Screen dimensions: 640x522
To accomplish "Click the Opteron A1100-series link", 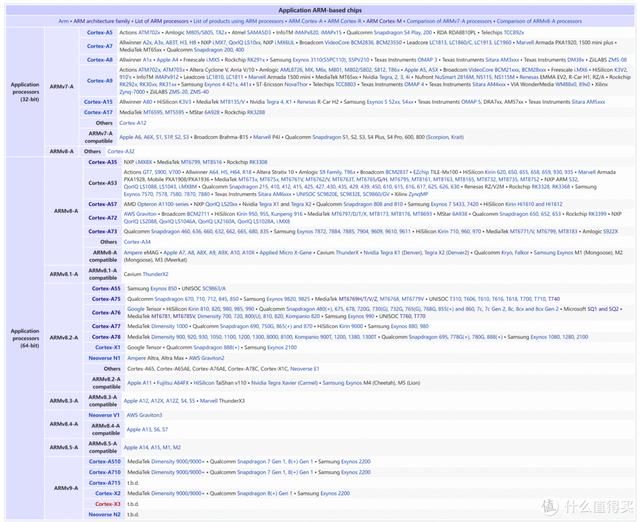I will coord(163,204).
